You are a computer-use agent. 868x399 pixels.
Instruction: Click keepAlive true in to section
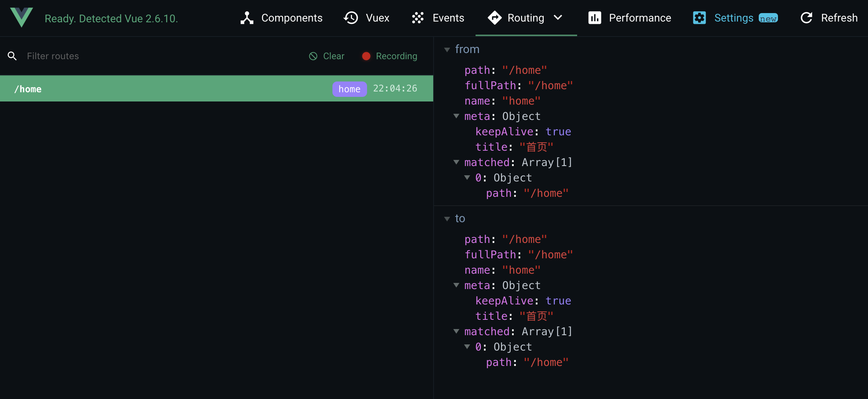(523, 301)
